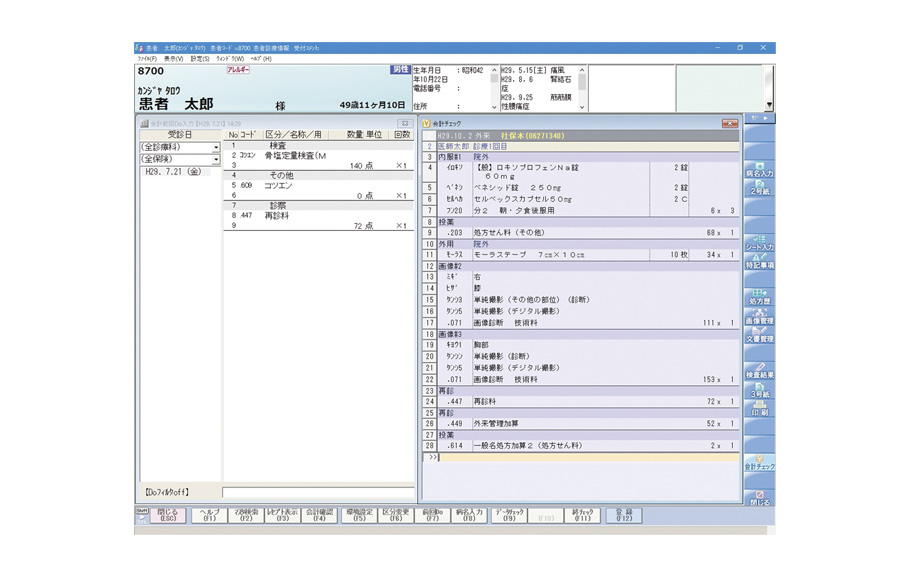
Task: Click the text field next to Doフィルタoff
Action: tap(317, 492)
